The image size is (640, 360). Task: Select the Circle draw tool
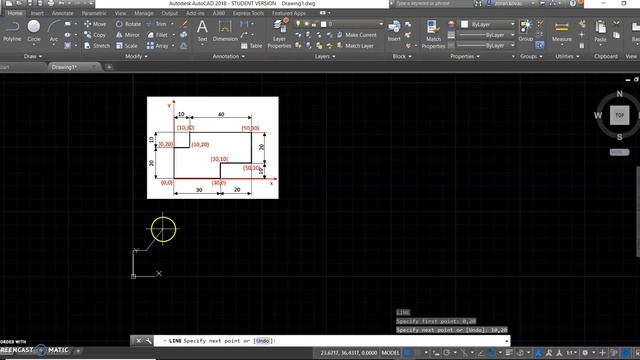point(34,31)
